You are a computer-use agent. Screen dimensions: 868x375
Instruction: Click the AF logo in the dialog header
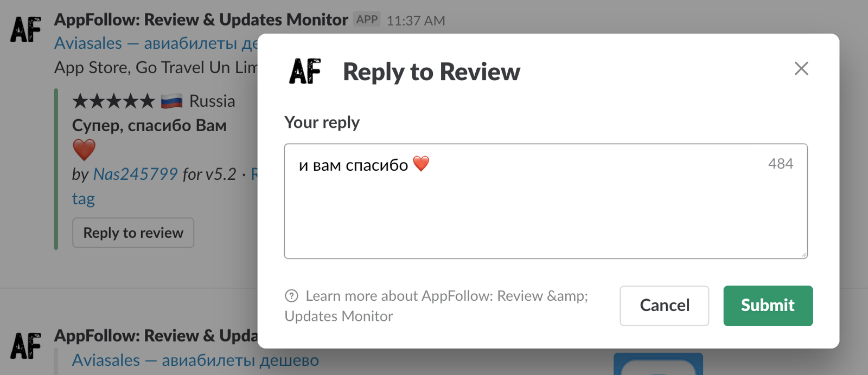click(305, 72)
